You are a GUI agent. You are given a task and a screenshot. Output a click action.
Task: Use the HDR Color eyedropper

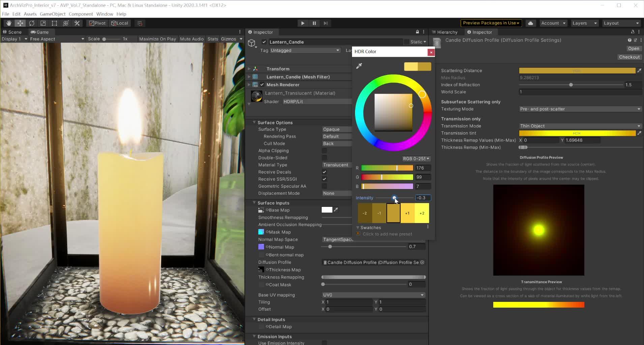tap(359, 66)
